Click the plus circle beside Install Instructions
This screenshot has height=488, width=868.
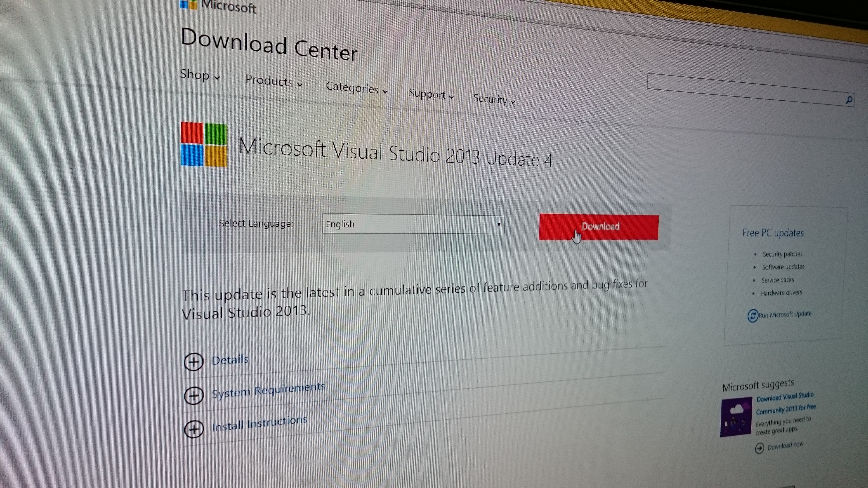tap(194, 429)
